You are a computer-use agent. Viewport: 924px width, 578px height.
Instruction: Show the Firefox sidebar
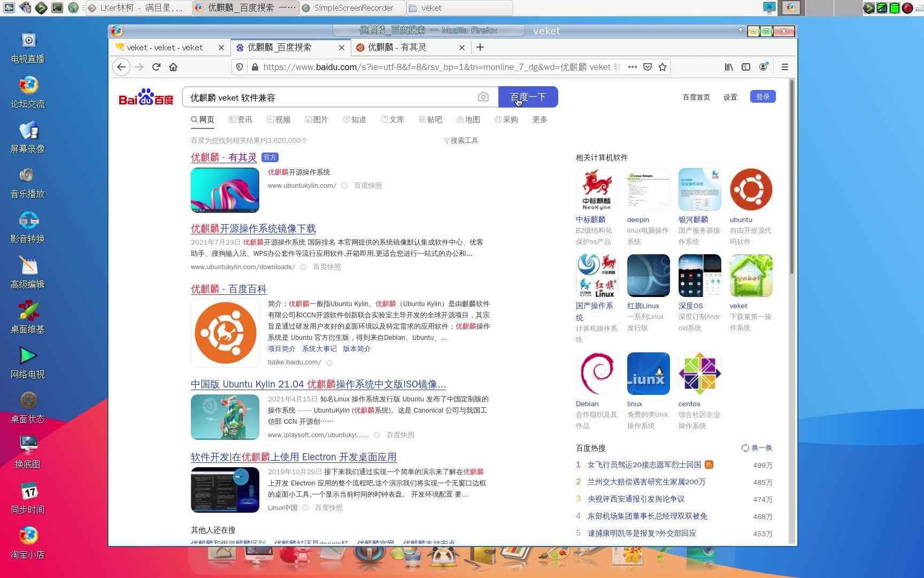(x=746, y=67)
